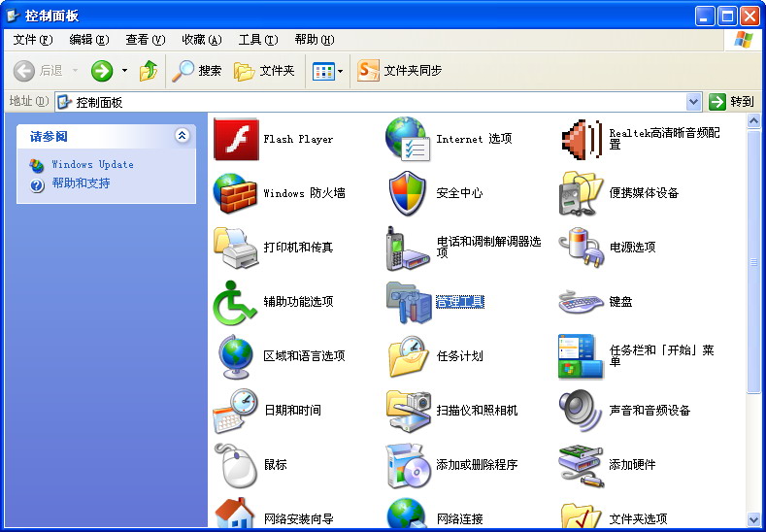
Task: Click the 安全中心 label text
Action: pos(459,193)
